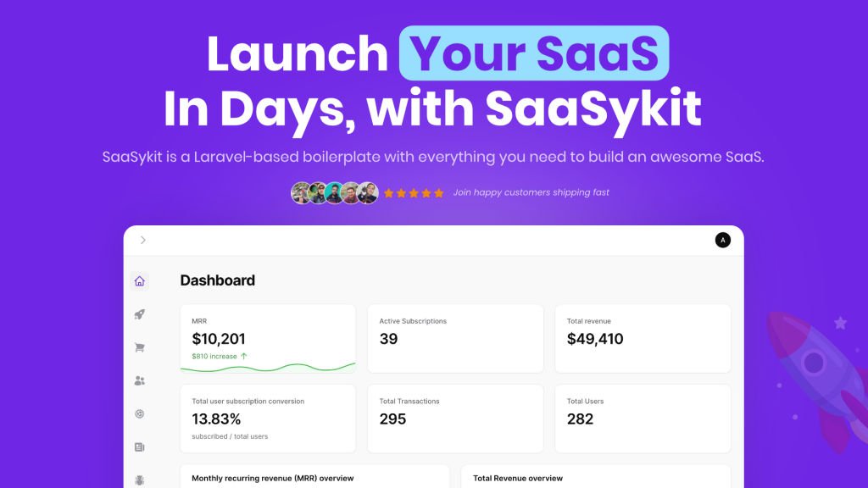Viewport: 868px width, 488px height.
Task: Open the newspaper icon in sidebar
Action: click(x=140, y=446)
